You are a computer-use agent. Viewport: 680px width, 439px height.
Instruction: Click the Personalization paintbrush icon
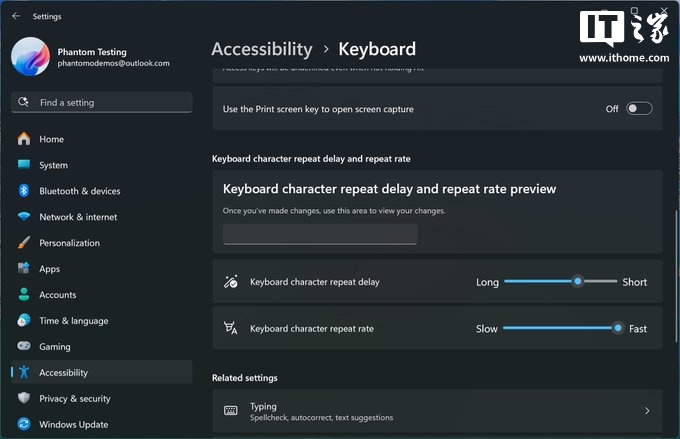(24, 243)
